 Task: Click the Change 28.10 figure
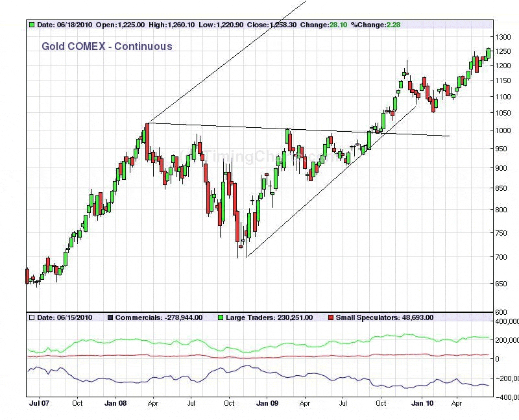[337, 25]
